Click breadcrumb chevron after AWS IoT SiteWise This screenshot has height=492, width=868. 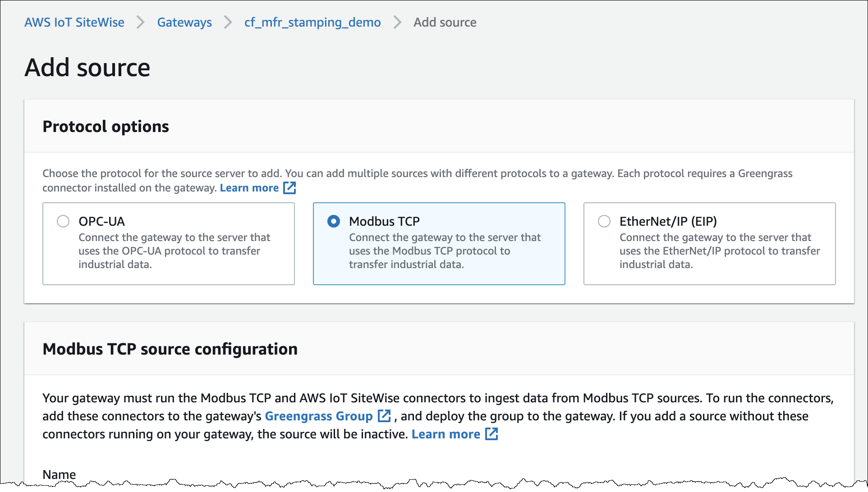coord(141,22)
